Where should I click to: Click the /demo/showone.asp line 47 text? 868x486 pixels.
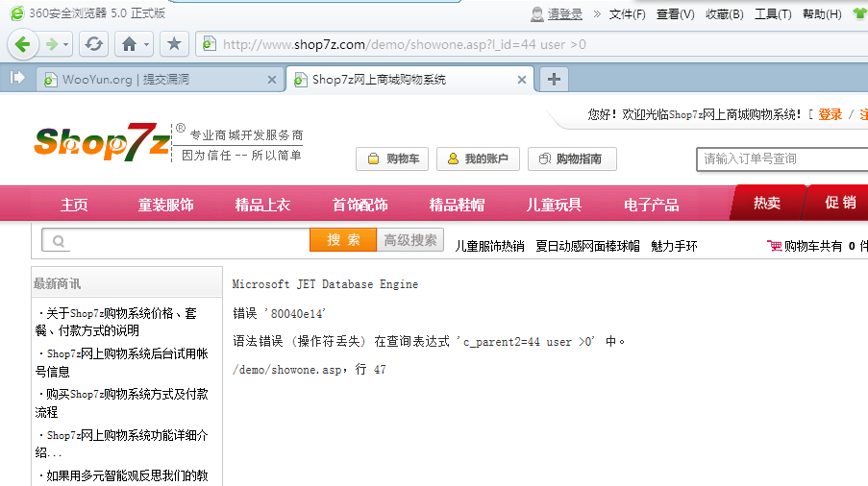point(309,370)
